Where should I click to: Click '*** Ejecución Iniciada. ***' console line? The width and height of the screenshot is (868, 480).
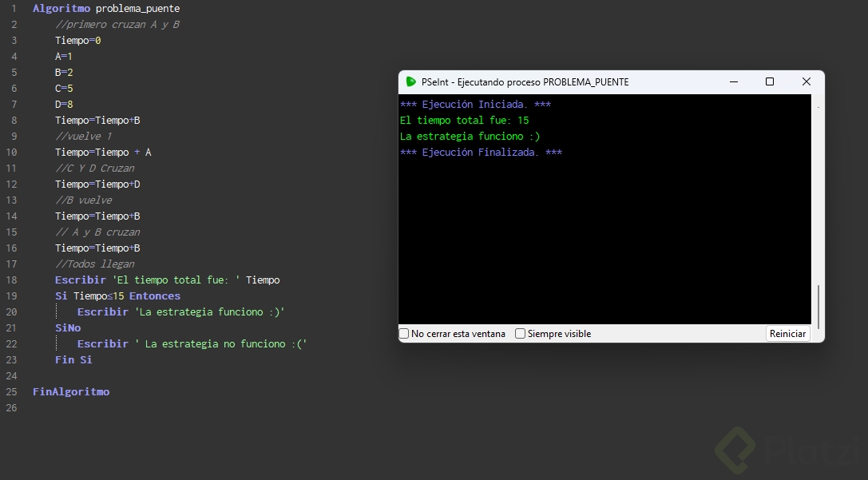475,105
